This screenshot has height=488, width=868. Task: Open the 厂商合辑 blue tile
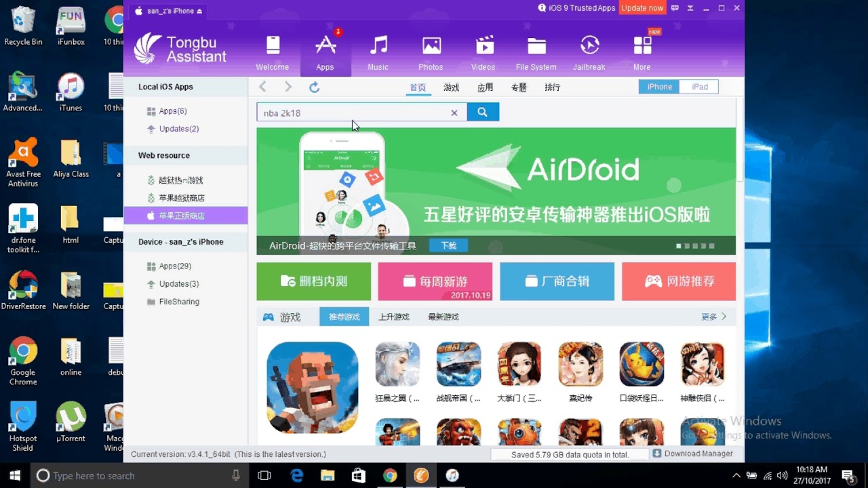pyautogui.click(x=557, y=281)
